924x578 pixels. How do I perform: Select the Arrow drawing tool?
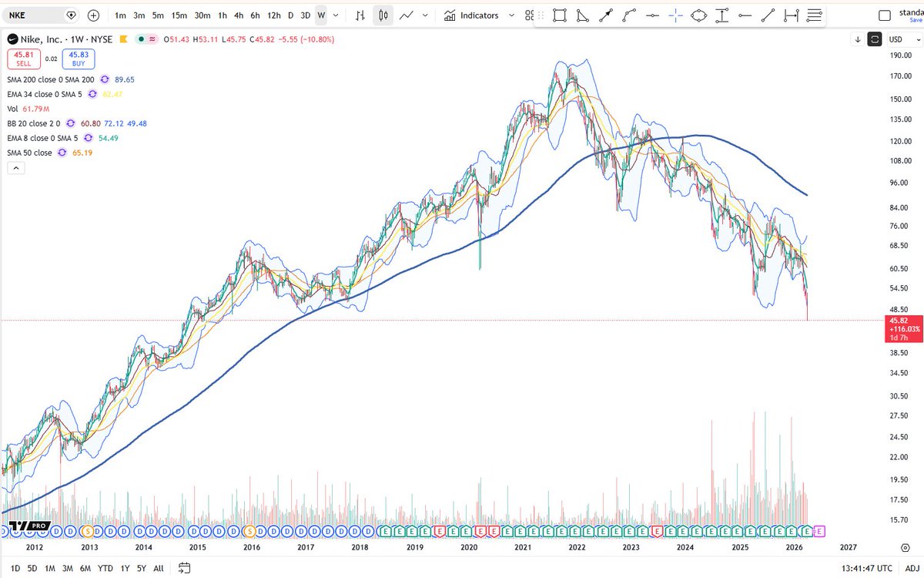click(x=606, y=15)
